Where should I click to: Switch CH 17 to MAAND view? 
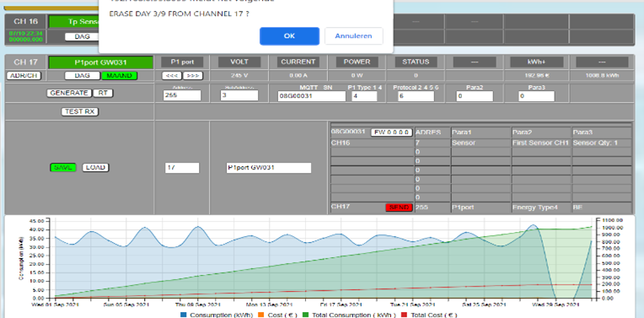click(119, 76)
